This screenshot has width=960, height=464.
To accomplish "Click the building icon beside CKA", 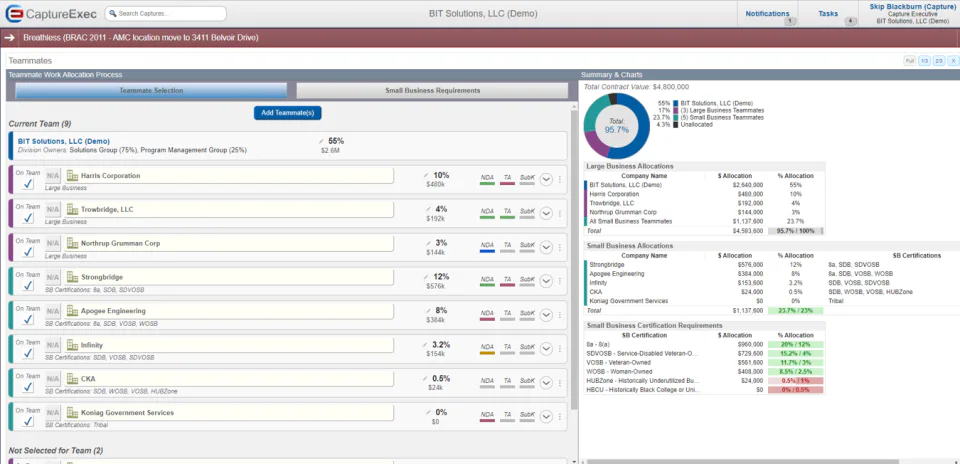I will tap(72, 379).
